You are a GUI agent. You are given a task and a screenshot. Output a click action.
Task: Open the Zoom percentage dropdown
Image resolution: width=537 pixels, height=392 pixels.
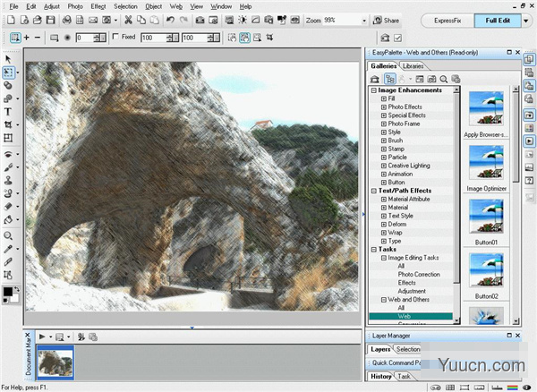(364, 21)
